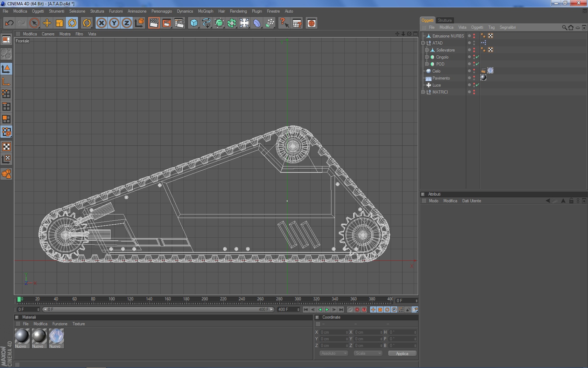
Task: Click the Undo arrow icon
Action: [x=9, y=23]
